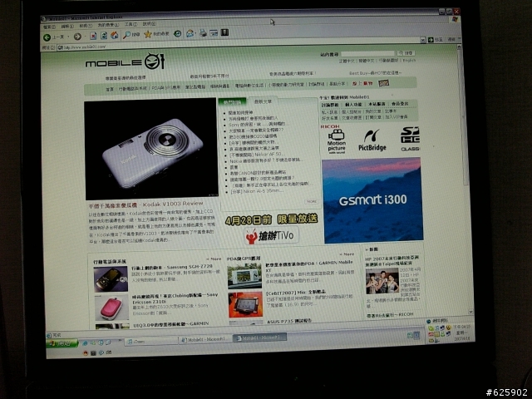
Task: Open the History toolbar icon
Action: pos(177,33)
